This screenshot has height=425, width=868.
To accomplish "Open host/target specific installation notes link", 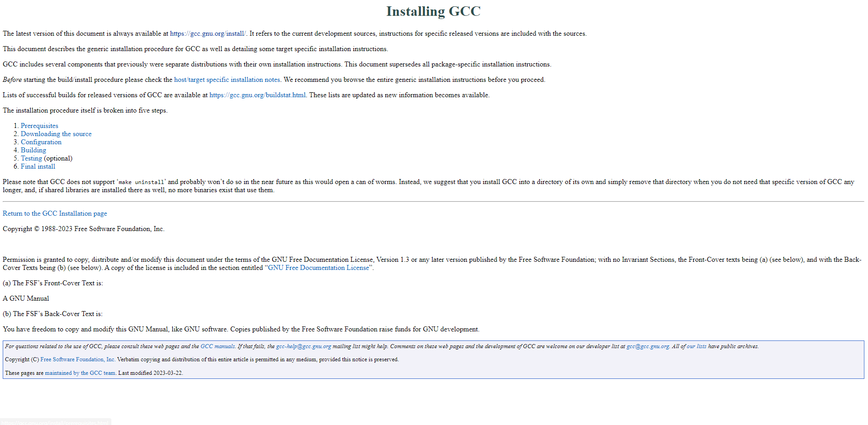I will pos(227,80).
